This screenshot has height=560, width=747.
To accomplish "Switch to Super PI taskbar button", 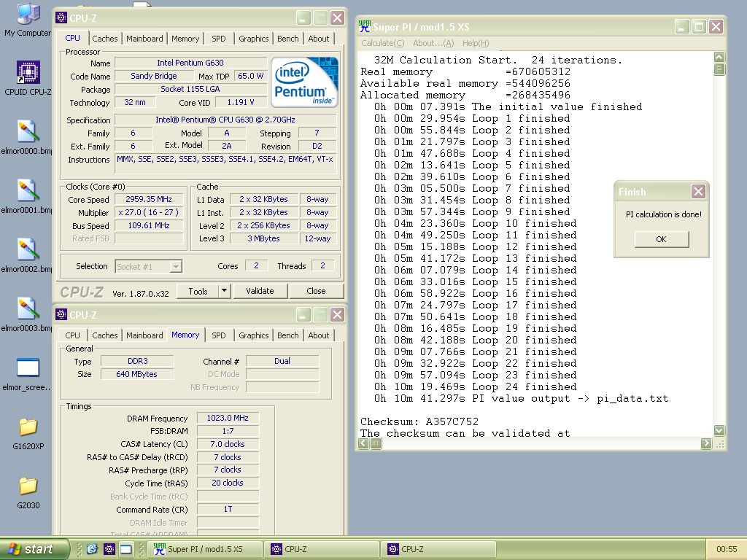I will [206, 549].
